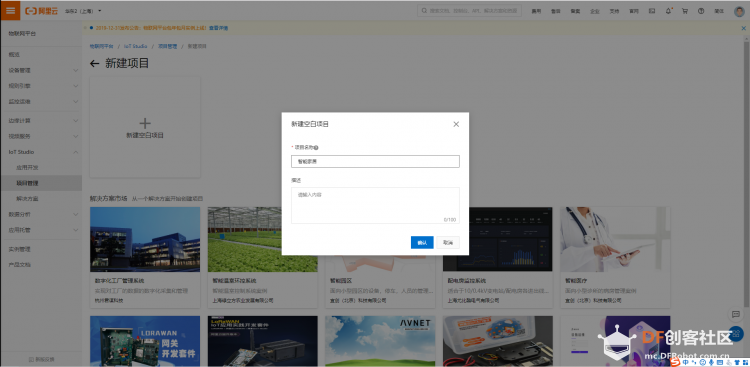The height and width of the screenshot is (367, 750).
Task: Open 概览 in the sidebar
Action: pos(14,55)
